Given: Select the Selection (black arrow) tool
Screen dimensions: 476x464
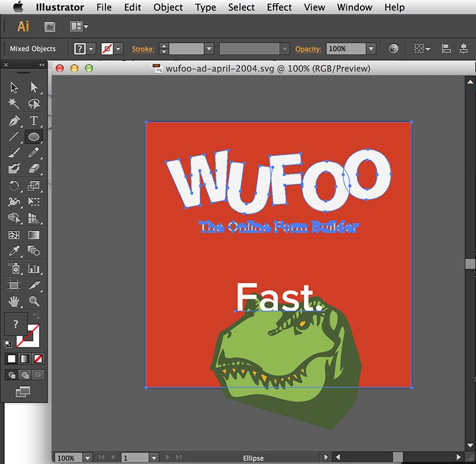Looking at the screenshot, I should click(x=14, y=87).
